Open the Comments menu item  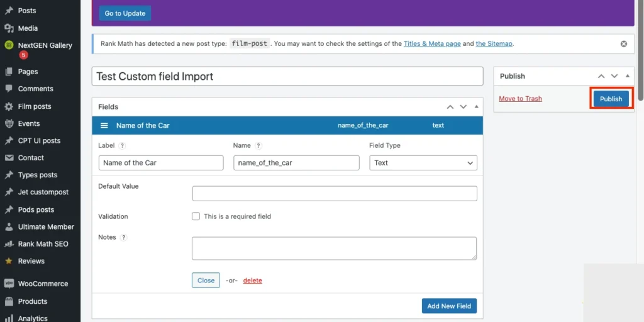35,89
